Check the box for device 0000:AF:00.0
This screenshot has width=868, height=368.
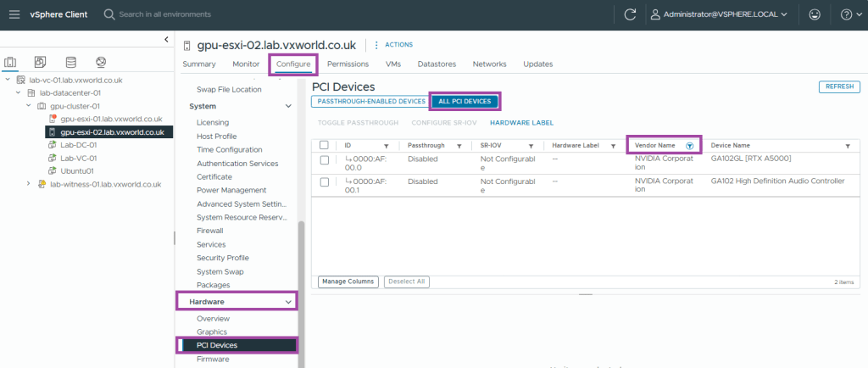(x=324, y=159)
